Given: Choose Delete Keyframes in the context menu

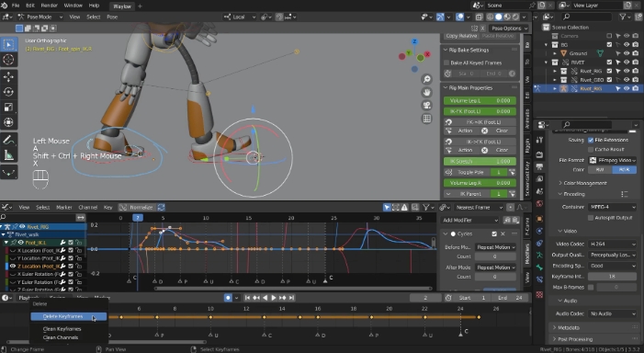Looking at the screenshot, I should tap(69, 316).
